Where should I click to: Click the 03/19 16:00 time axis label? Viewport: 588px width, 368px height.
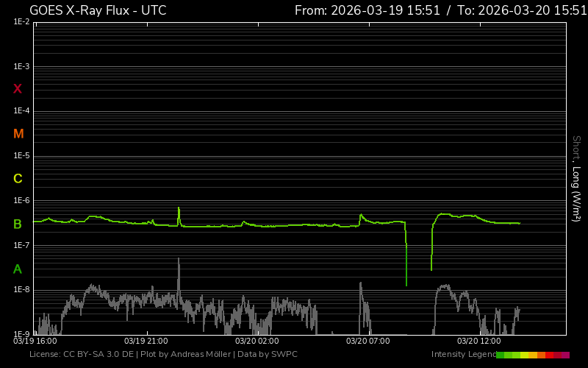35,341
